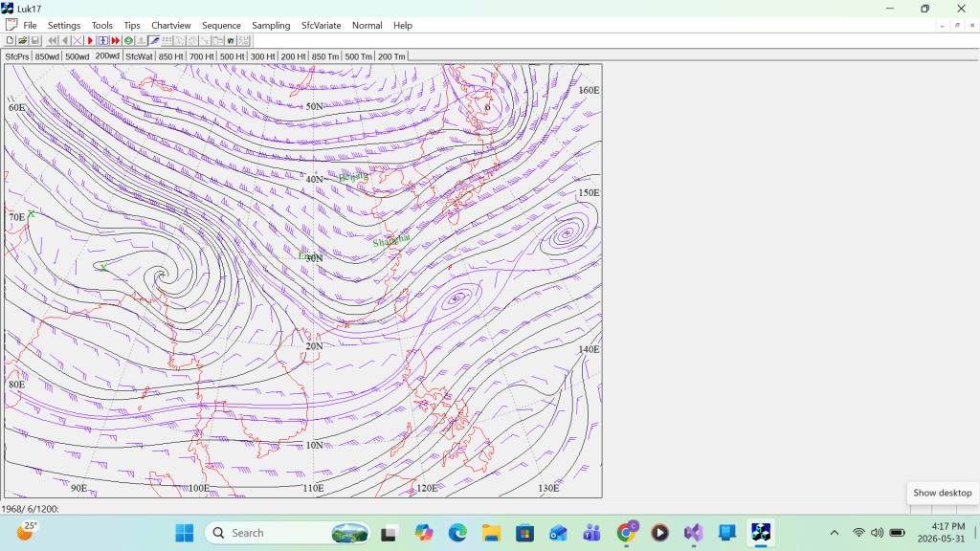Image resolution: width=980 pixels, height=551 pixels.
Task: Switch to the SfcPrs chart tab
Action: 17,56
